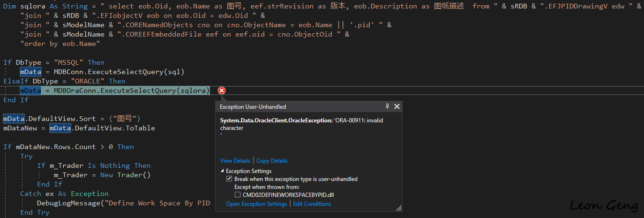Pin the Exception User-Unhandled popup
This screenshot has width=644, height=218.
387,106
